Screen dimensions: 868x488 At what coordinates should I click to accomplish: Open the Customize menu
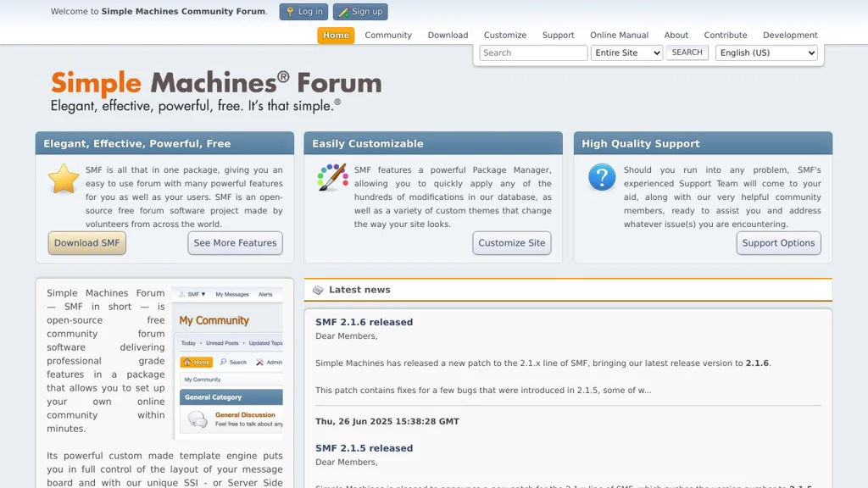505,35
